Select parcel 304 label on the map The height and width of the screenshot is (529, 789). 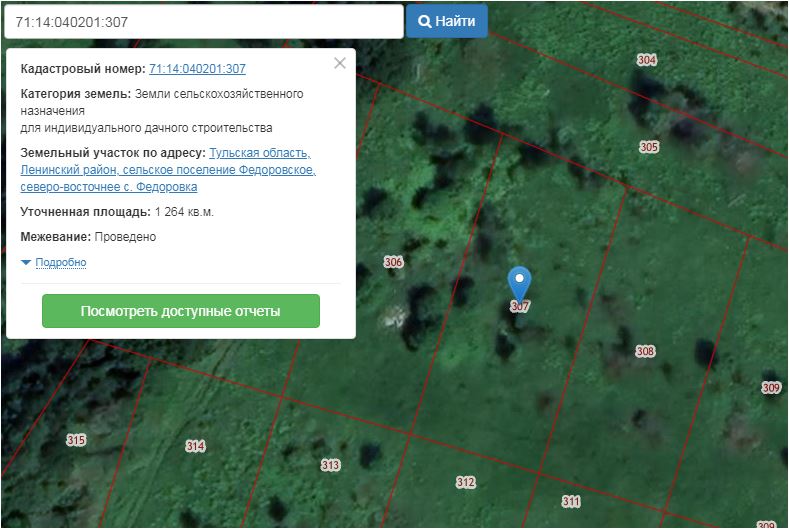click(x=647, y=60)
